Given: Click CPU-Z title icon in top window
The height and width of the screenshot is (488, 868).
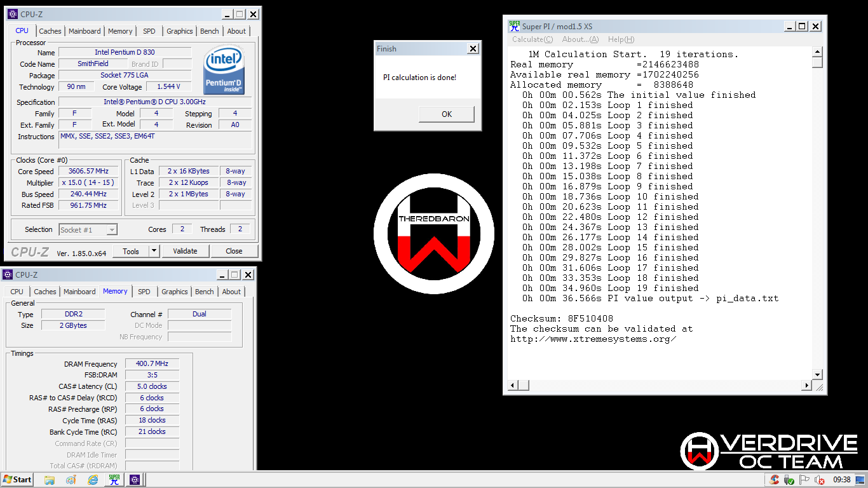Looking at the screenshot, I should [x=13, y=14].
